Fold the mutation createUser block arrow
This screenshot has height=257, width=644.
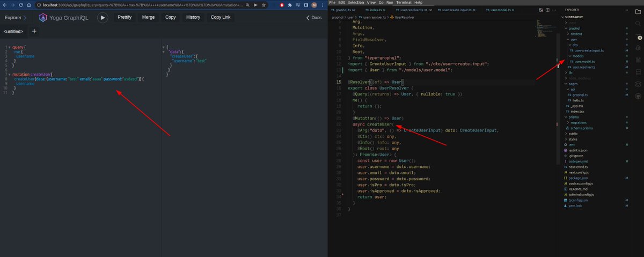(x=9, y=75)
